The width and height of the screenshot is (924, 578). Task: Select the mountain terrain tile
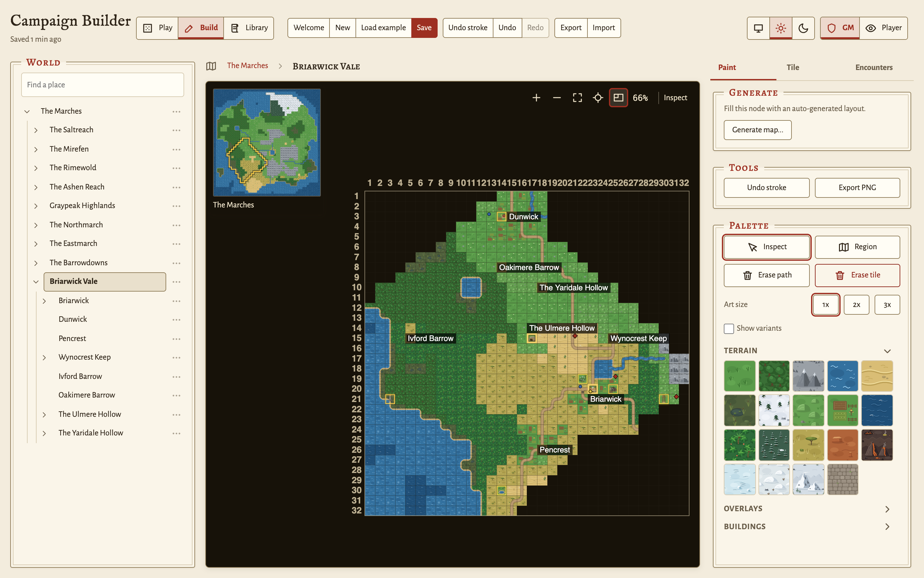coord(808,376)
